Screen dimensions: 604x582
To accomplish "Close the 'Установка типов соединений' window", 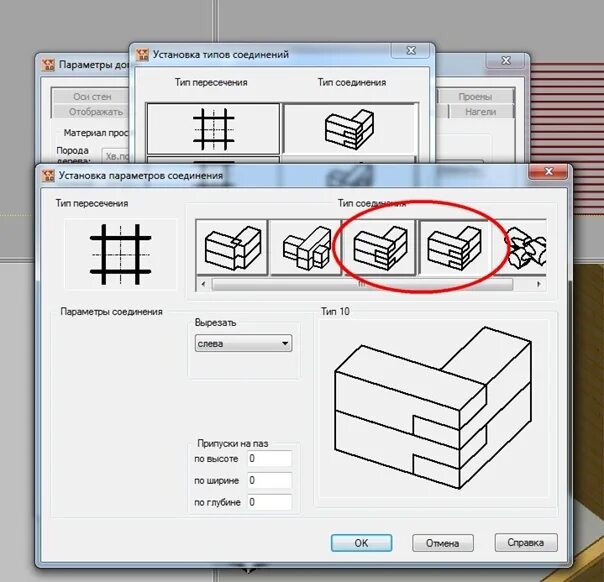I will 411,51.
